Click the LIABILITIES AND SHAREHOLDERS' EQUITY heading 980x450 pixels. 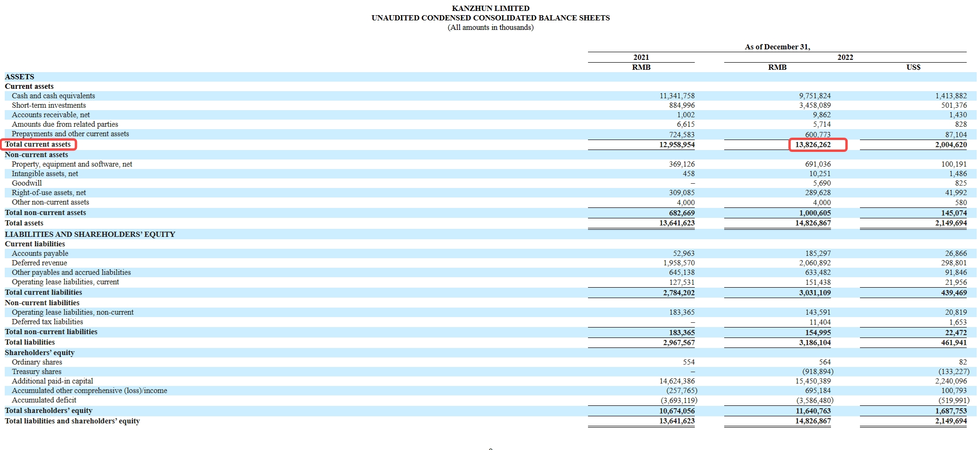pos(90,234)
